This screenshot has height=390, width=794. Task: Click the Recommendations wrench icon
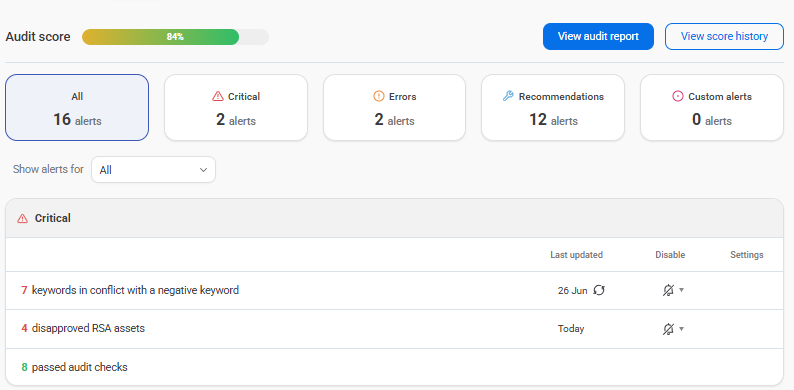tap(508, 96)
